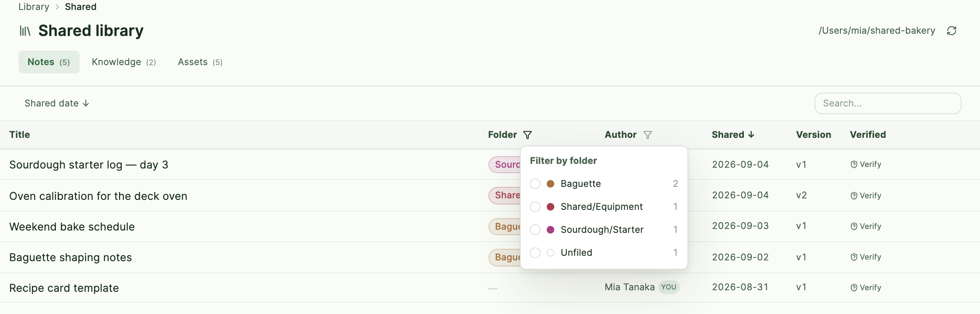This screenshot has width=980, height=314.
Task: Open the Weekend bake schedule note
Action: [72, 227]
